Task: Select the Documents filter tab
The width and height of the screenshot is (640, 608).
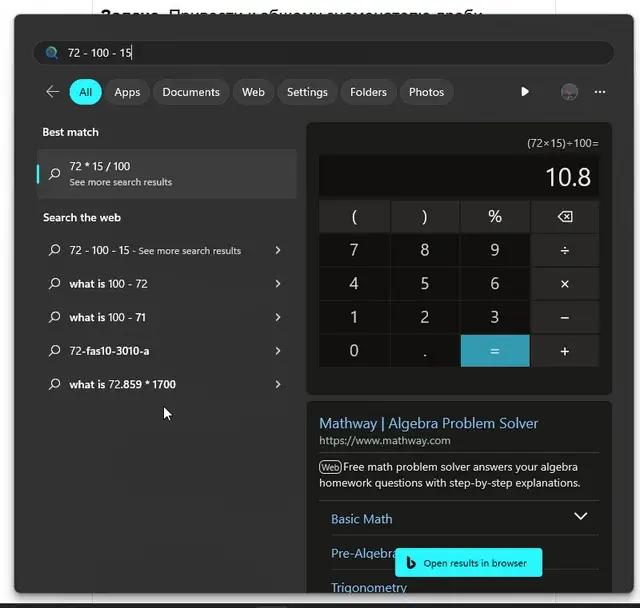Action: click(190, 92)
